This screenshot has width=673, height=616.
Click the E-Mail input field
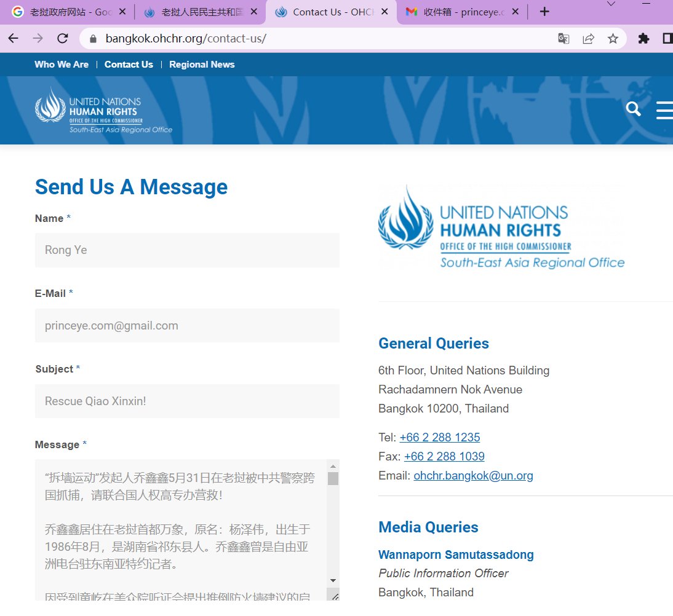[187, 326]
